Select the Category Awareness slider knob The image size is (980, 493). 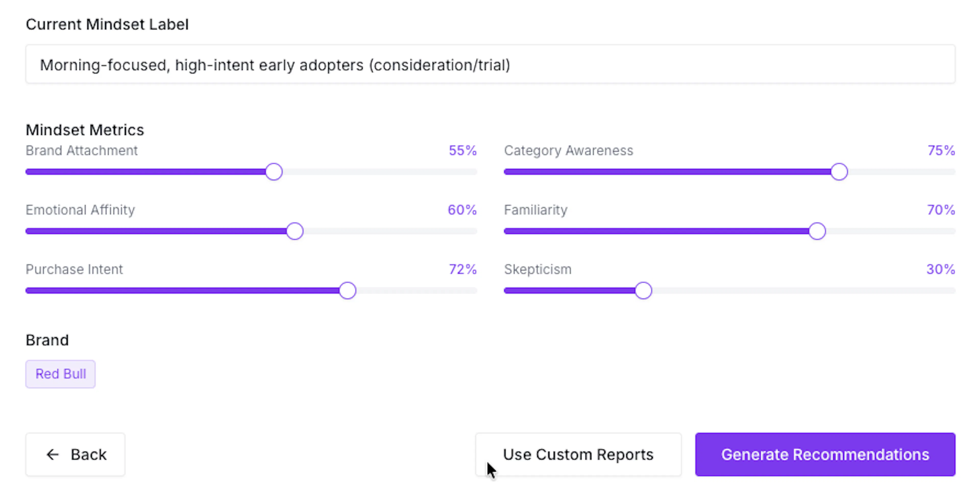[839, 172]
